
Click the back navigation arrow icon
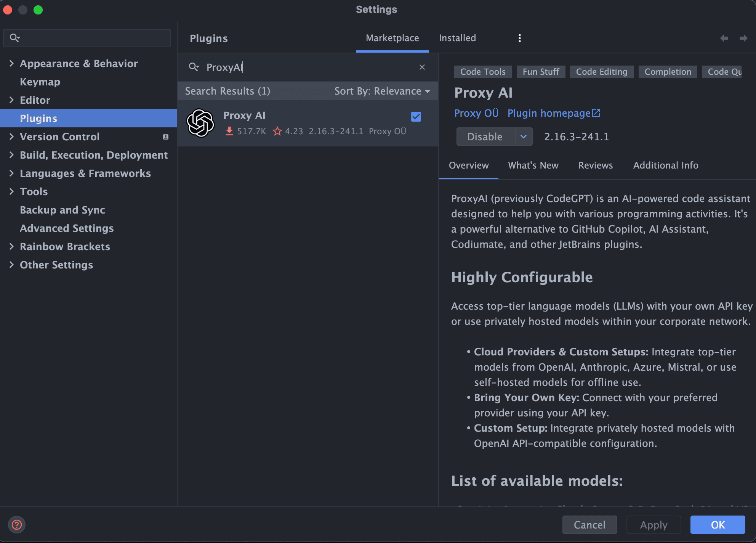(724, 38)
